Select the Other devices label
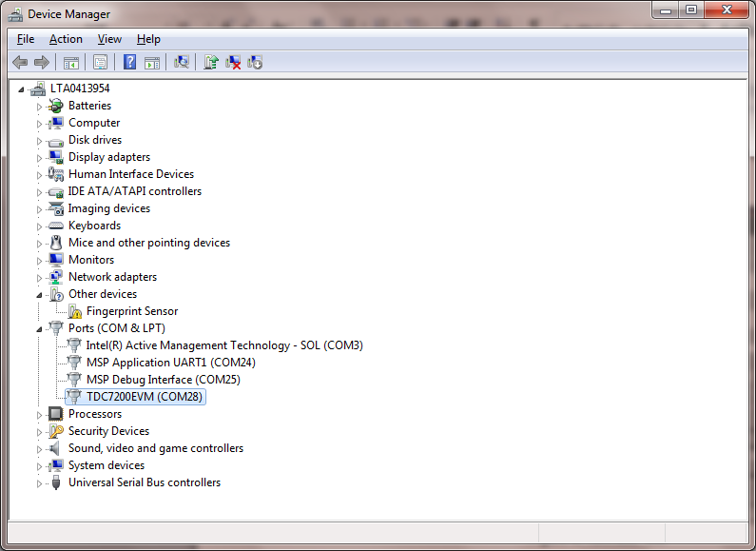 pyautogui.click(x=103, y=294)
